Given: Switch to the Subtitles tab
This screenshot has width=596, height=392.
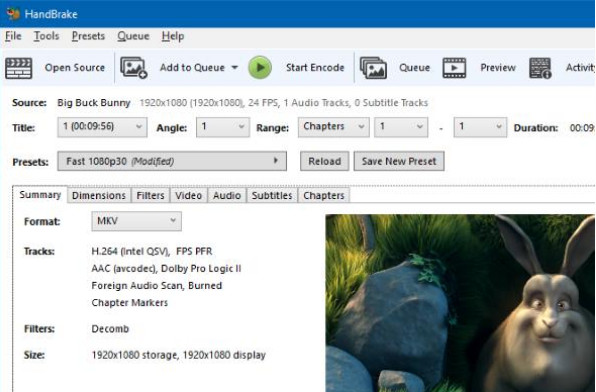Looking at the screenshot, I should [x=272, y=195].
